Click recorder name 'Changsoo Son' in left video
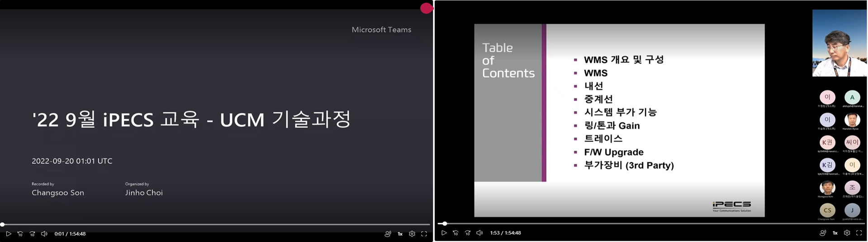This screenshot has width=868, height=242. 58,193
